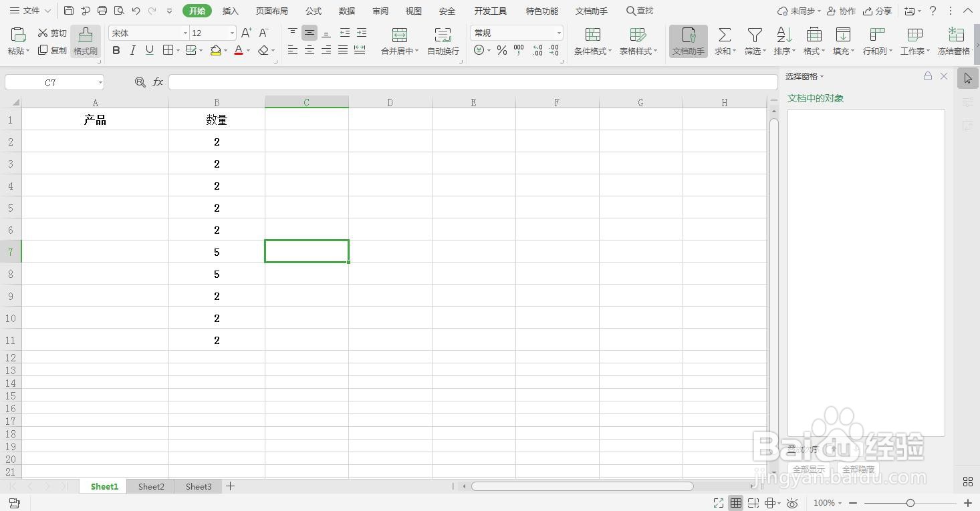
Task: Click the Copy (复制) icon
Action: point(43,50)
